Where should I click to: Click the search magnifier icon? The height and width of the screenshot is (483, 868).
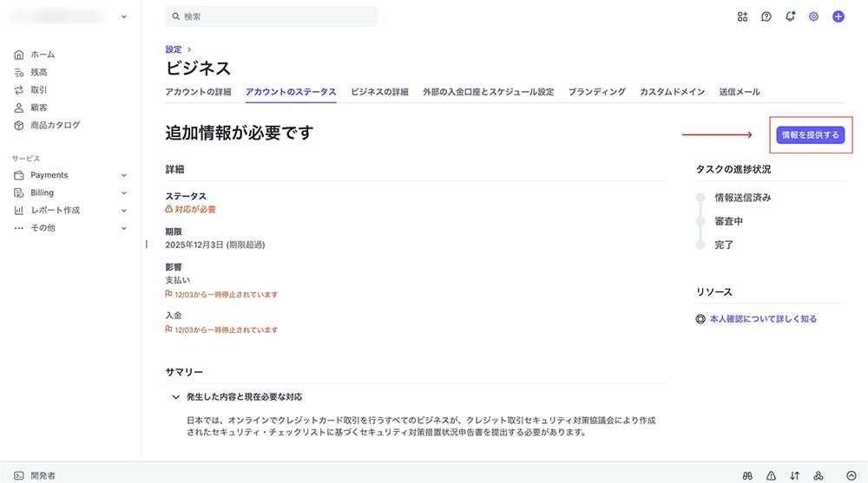[175, 16]
